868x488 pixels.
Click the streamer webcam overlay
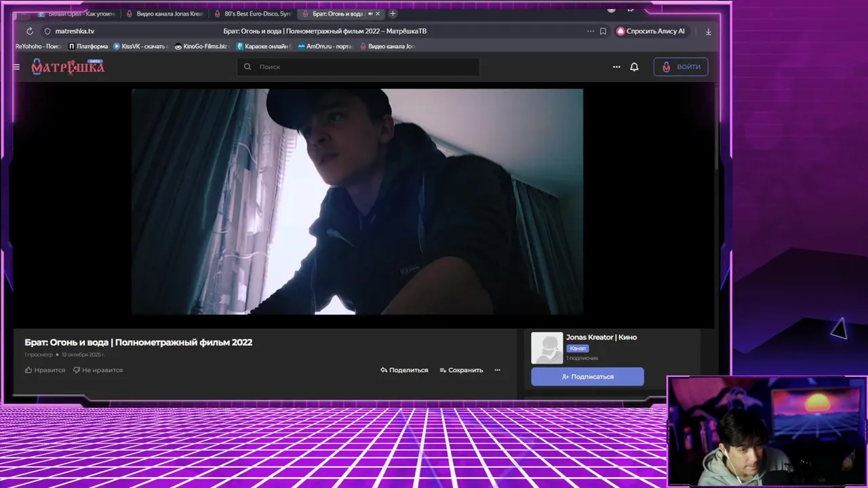coord(767,432)
